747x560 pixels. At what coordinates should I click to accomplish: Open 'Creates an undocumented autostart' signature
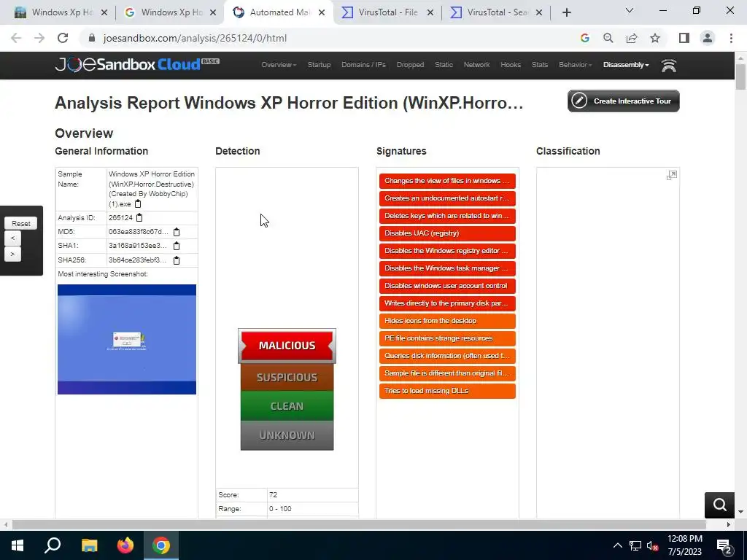tap(447, 198)
